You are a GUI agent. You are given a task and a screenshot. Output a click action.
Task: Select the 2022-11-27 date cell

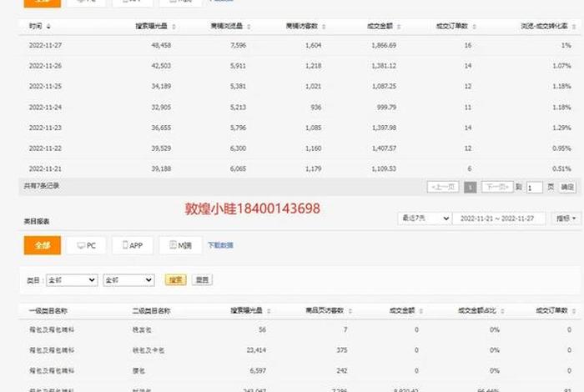tap(45, 45)
